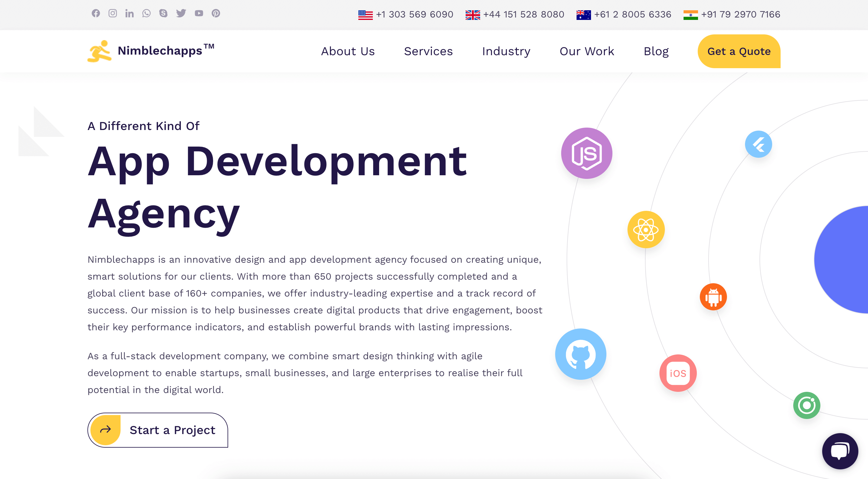Click the Get a Quote button
Viewport: 868px width, 479px height.
pos(739,51)
